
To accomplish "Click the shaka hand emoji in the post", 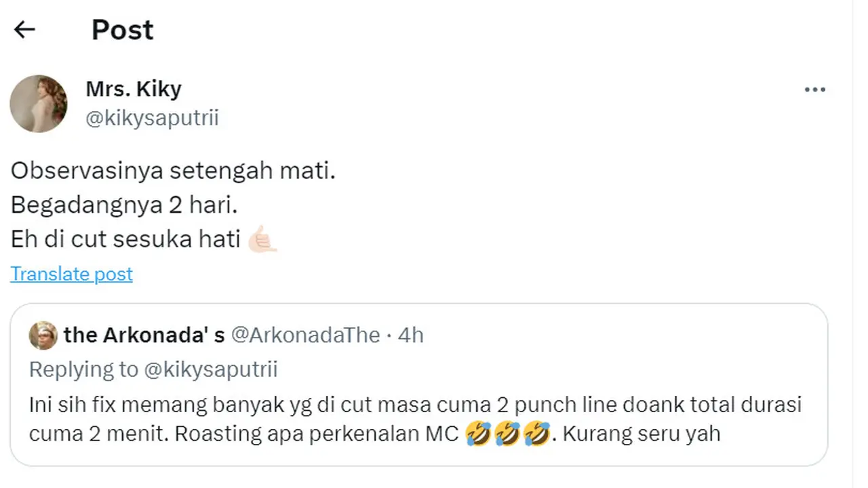I will [x=263, y=239].
